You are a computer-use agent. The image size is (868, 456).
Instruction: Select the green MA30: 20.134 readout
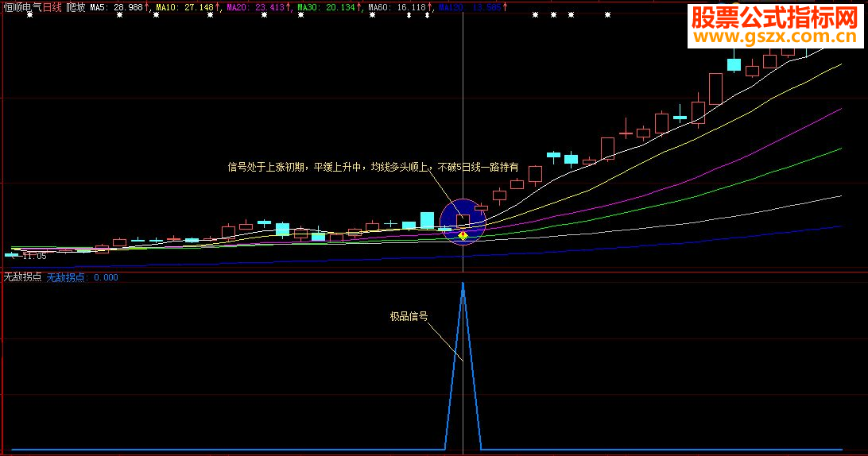[x=326, y=8]
